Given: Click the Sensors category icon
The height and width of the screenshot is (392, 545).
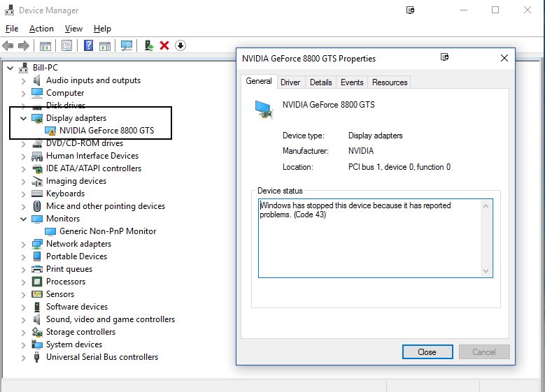Looking at the screenshot, I should 37,294.
